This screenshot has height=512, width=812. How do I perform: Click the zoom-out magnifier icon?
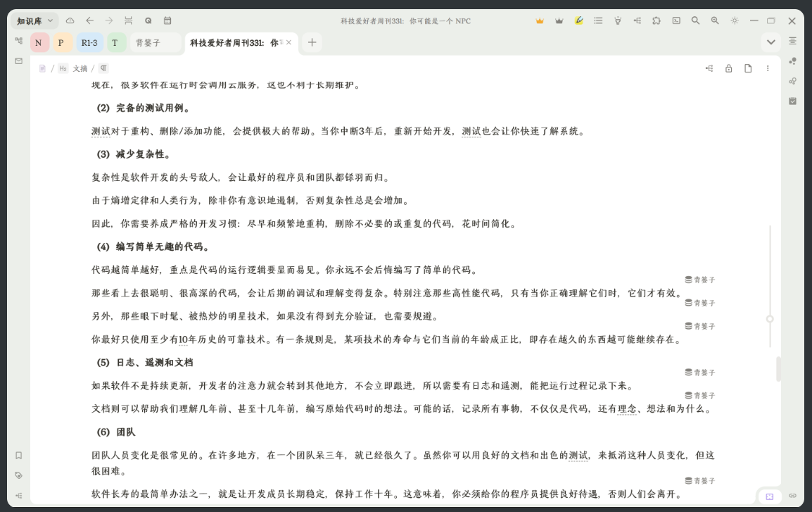(x=715, y=20)
